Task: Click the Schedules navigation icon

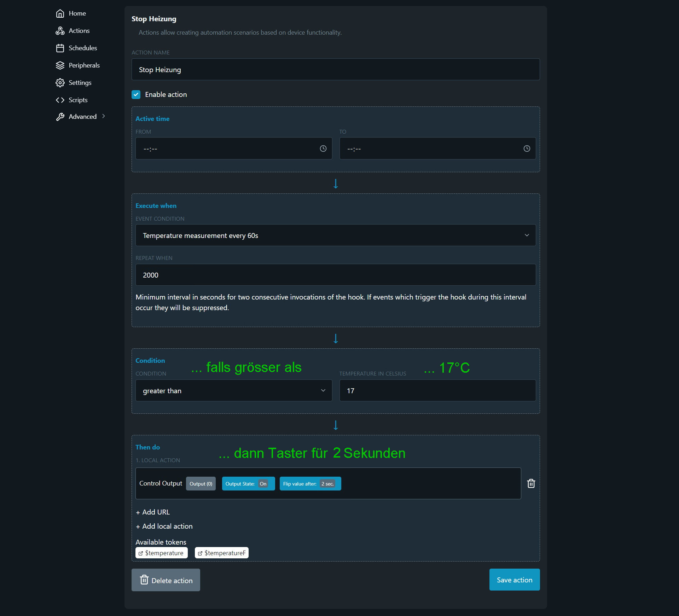Action: [x=60, y=48]
